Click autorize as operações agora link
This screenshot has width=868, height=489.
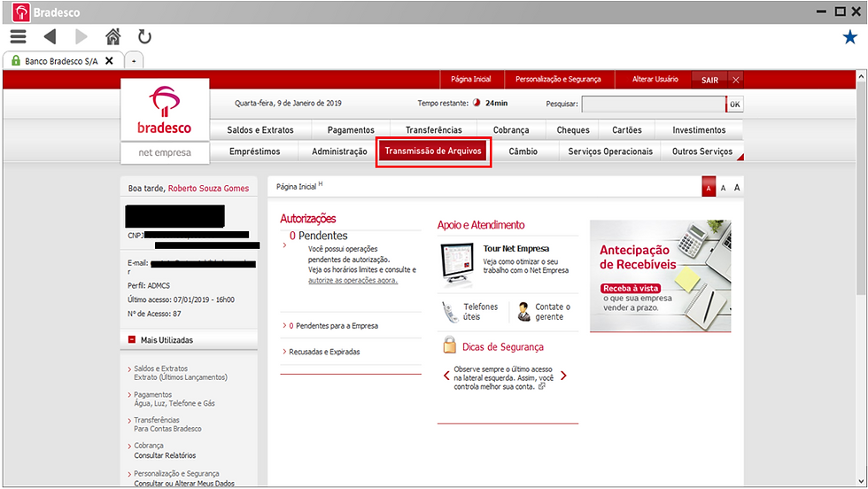(353, 280)
